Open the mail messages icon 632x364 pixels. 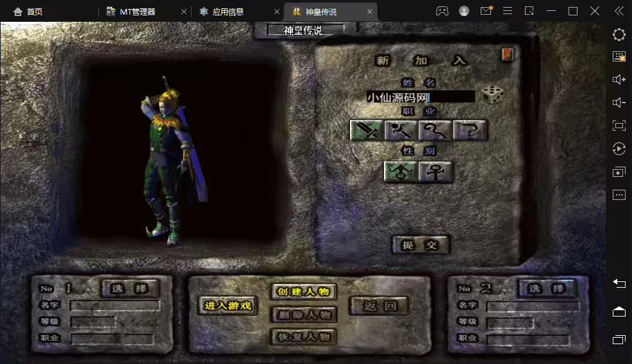tap(486, 11)
